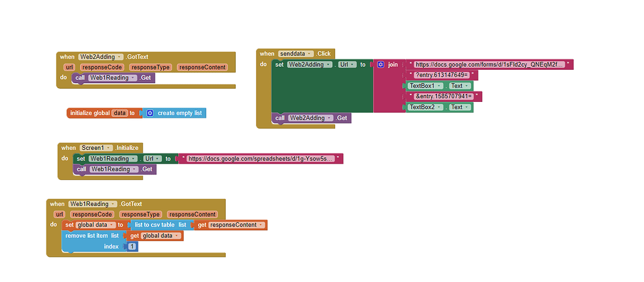The height and width of the screenshot is (282, 644).
Task: Open get global data variable dropdown
Action: click(178, 236)
